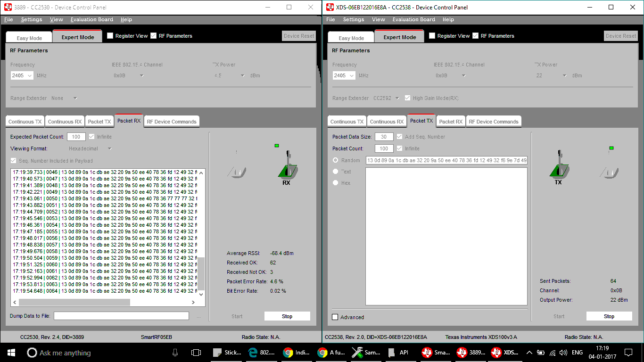Toggle High Gain Mode(RX) checkbox
This screenshot has height=362, width=644.
pos(407,98)
